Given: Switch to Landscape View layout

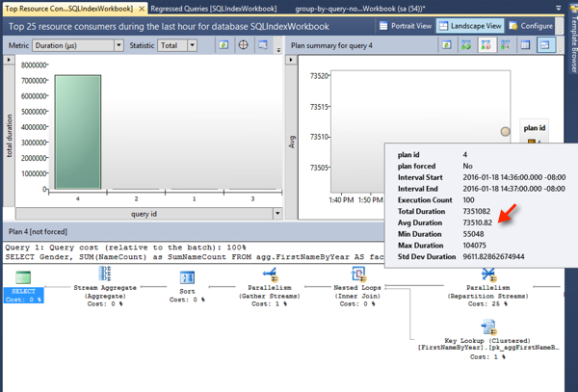Looking at the screenshot, I should click(470, 25).
